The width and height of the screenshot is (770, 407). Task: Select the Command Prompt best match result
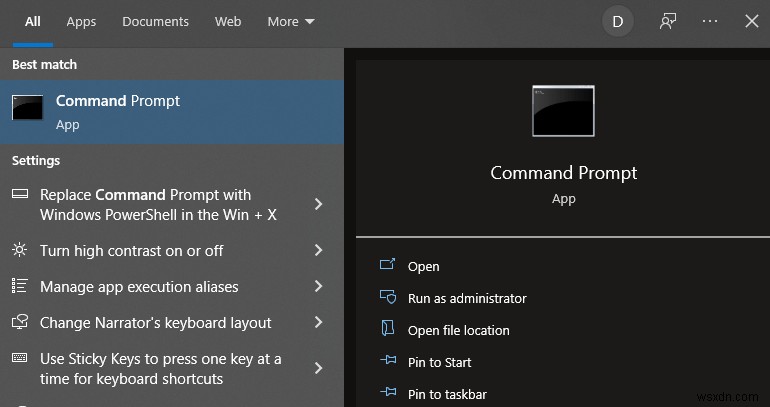(x=171, y=112)
